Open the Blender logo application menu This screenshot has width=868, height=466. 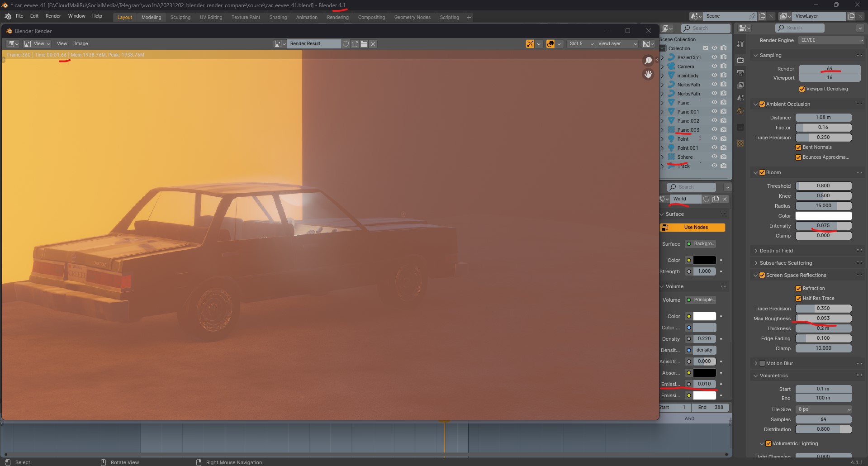pos(8,16)
